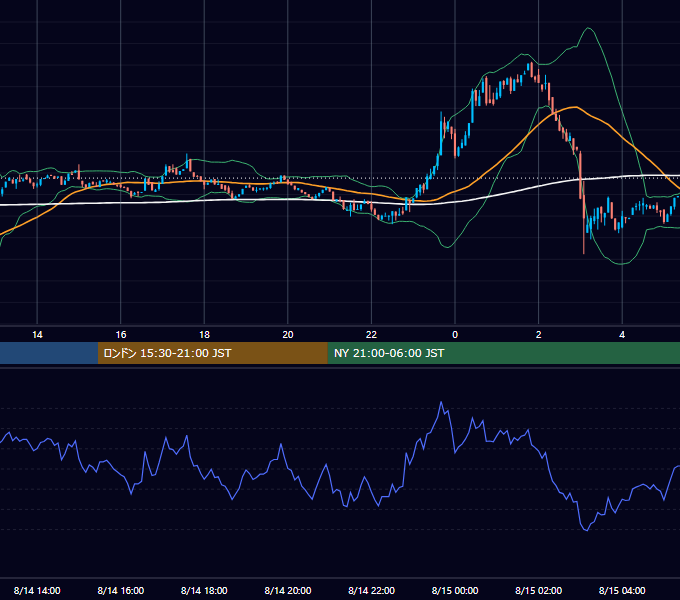Click the NY session bar 21:00-06:00 JST

[503, 353]
